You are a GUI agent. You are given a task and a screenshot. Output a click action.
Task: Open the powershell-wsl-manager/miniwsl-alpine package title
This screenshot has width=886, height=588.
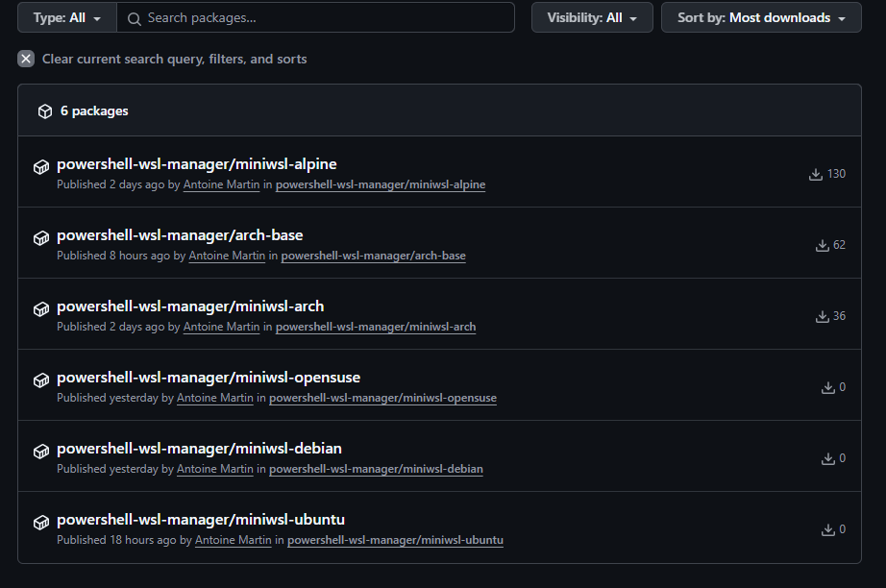point(197,163)
